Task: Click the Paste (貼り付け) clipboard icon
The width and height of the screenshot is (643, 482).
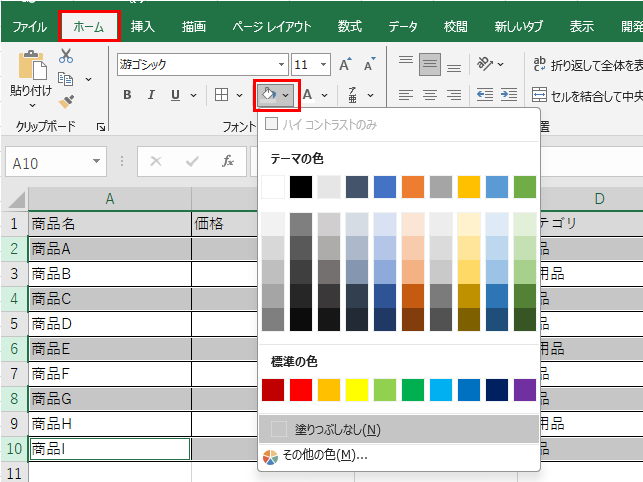Action: click(x=31, y=67)
